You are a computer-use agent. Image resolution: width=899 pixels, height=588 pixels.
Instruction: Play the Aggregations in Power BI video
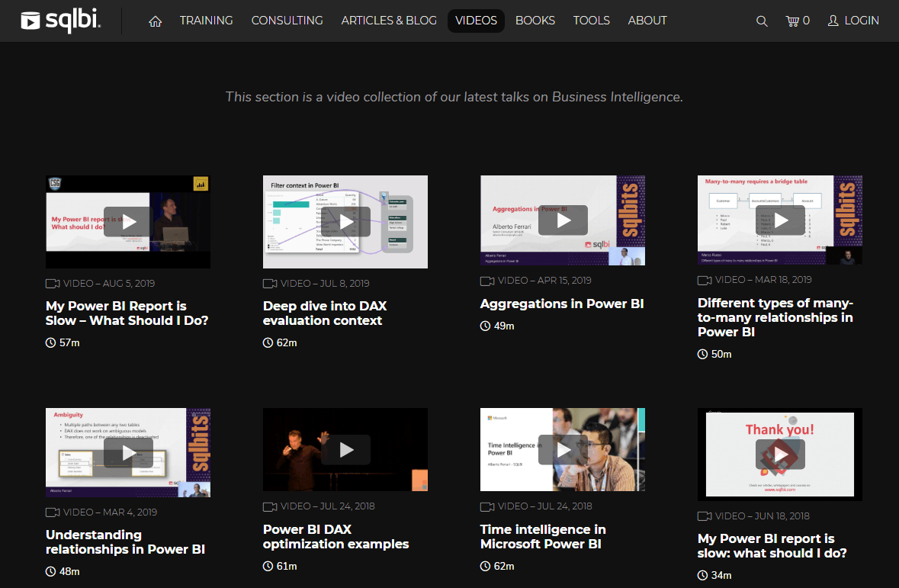click(x=563, y=220)
